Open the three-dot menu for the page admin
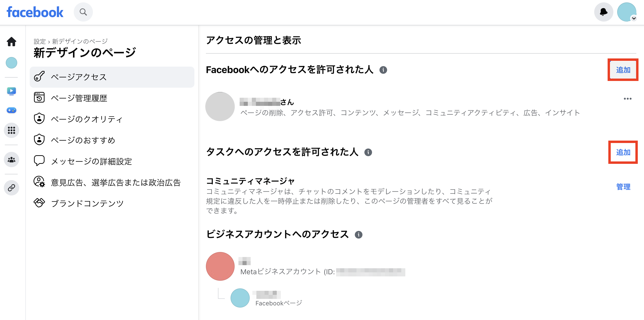The width and height of the screenshot is (644, 320). point(627,99)
